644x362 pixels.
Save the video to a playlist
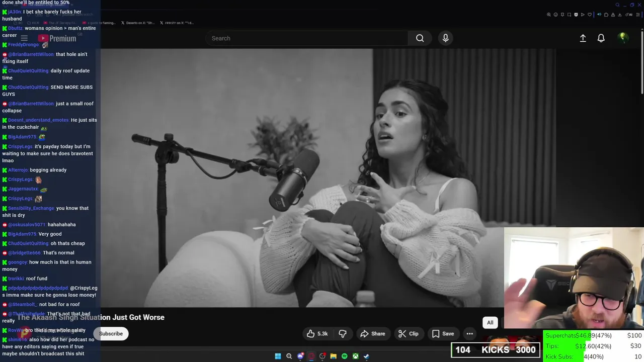(443, 334)
